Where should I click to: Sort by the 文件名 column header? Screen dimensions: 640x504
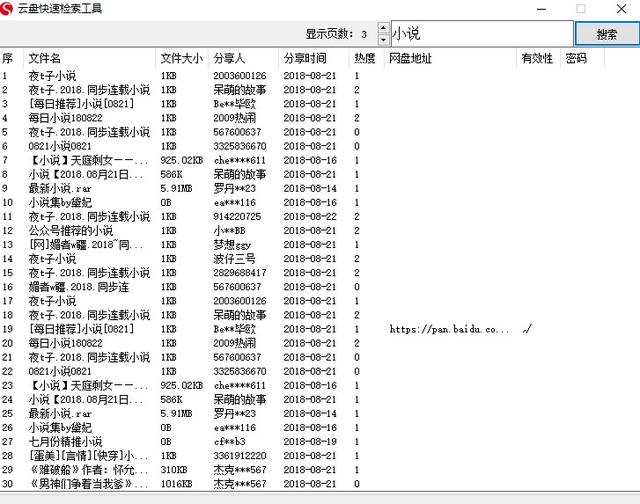pyautogui.click(x=89, y=58)
